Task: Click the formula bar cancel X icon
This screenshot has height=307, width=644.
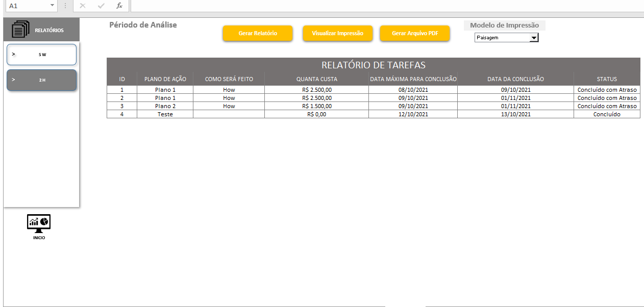Action: (83, 6)
